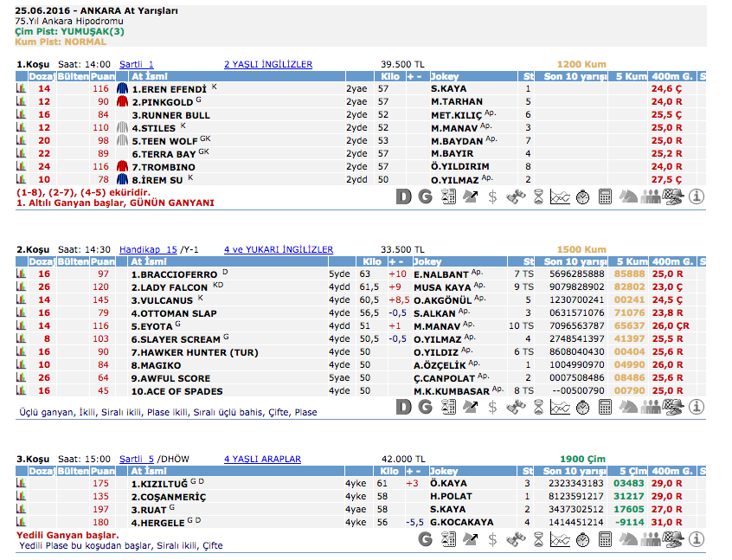Click the dollar sign icon under race 2
This screenshot has width=732, height=560.
(x=492, y=407)
